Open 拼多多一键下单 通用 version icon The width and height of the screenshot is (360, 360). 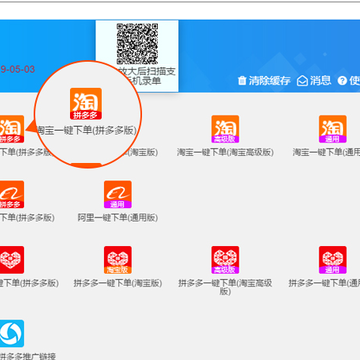pyautogui.click(x=332, y=260)
